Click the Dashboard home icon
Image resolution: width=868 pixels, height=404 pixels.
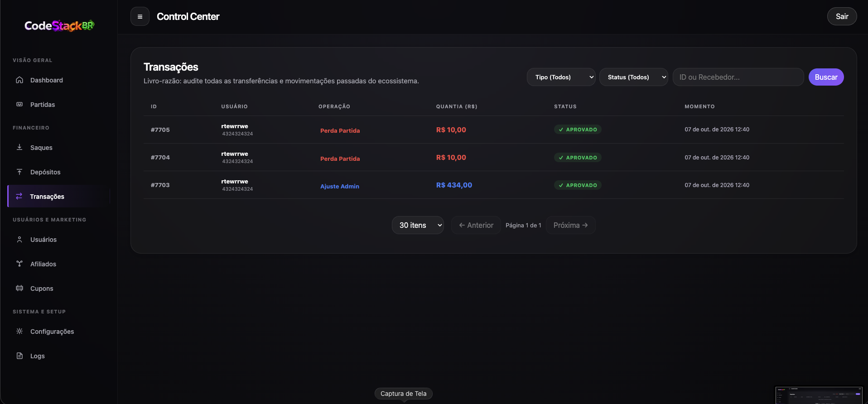coord(19,80)
